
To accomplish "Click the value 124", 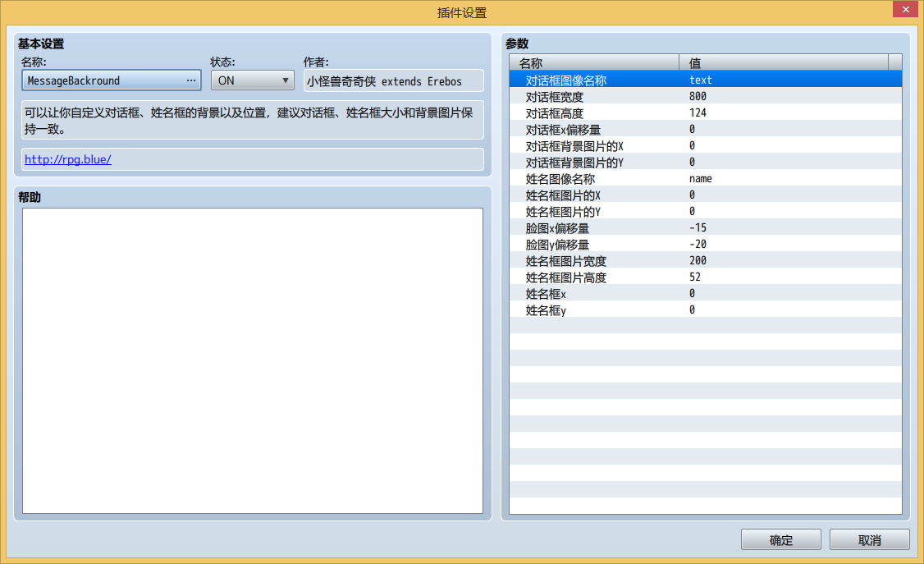I will click(x=698, y=112).
